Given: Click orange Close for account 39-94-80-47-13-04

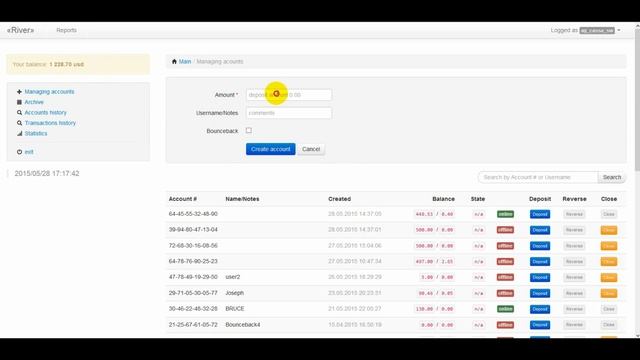Looking at the screenshot, I should click(609, 230).
